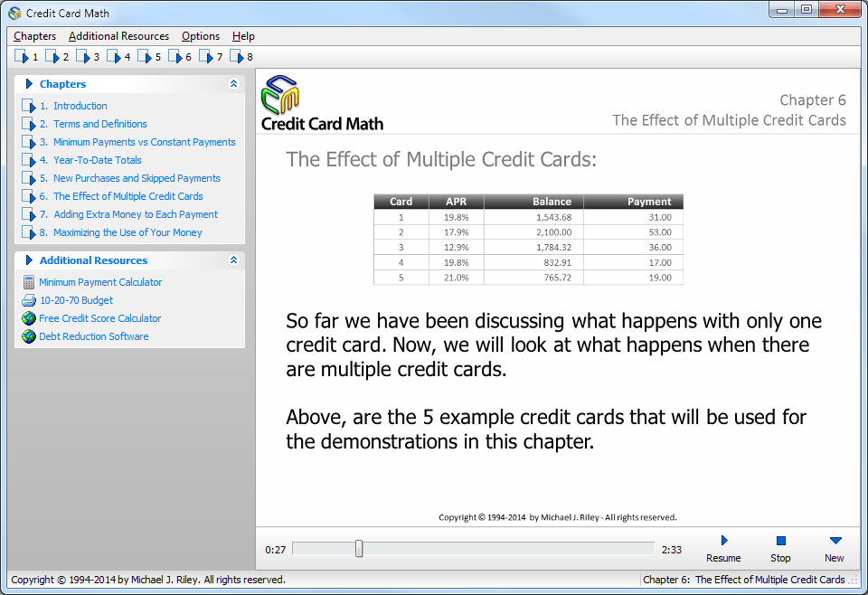The width and height of the screenshot is (868, 595).
Task: Jump to chapter 1 via toolbar icon
Action: click(25, 56)
